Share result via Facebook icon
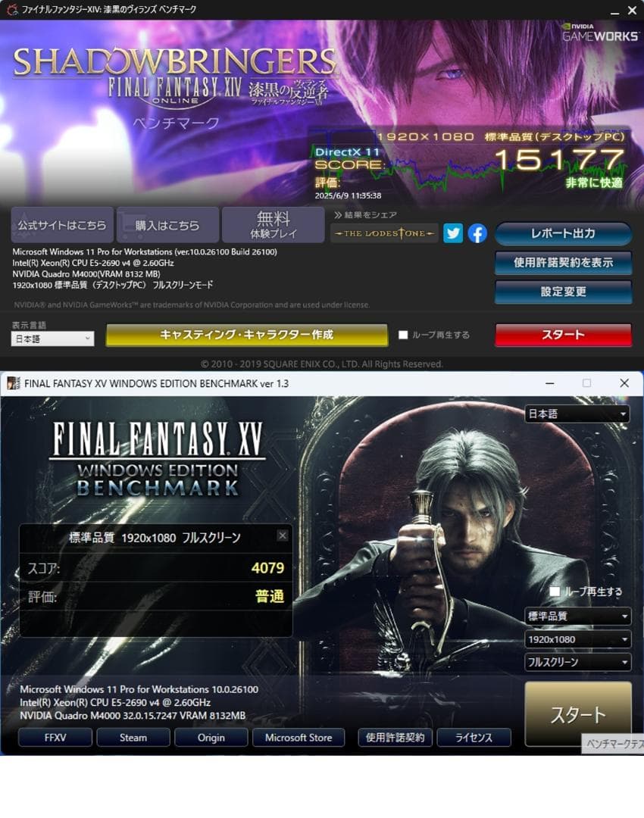 (x=477, y=233)
